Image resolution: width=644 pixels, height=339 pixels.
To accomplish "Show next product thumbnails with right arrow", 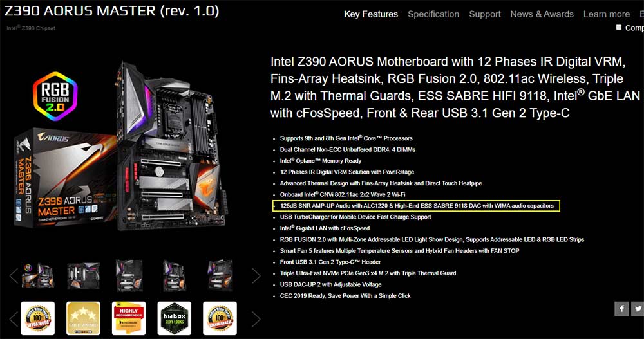I will click(x=256, y=276).
